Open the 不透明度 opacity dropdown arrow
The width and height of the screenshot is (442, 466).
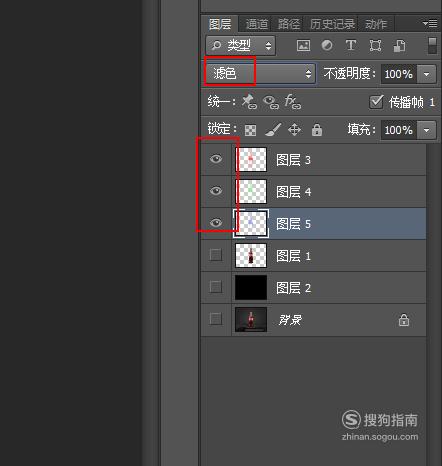[x=427, y=74]
